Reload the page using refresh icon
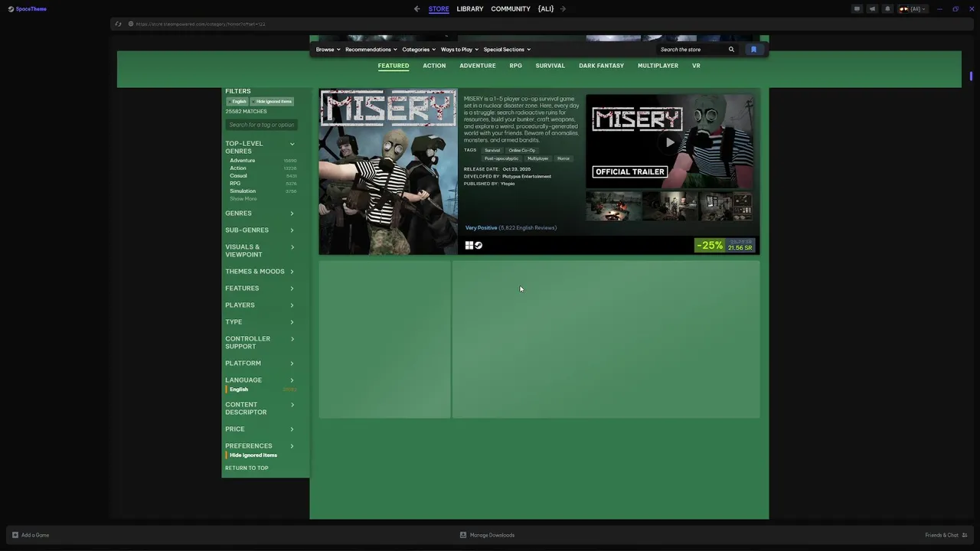 click(118, 24)
